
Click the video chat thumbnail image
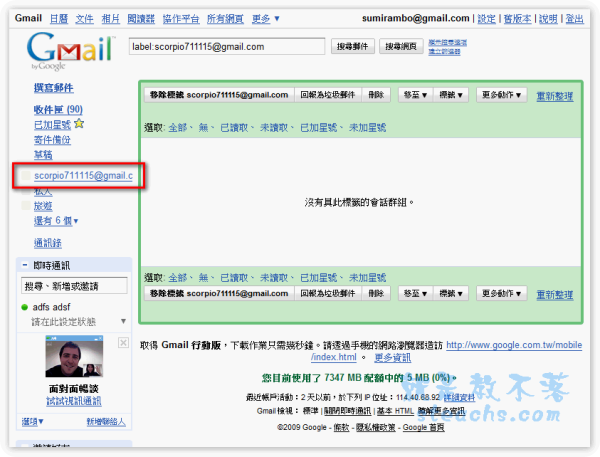click(x=74, y=356)
